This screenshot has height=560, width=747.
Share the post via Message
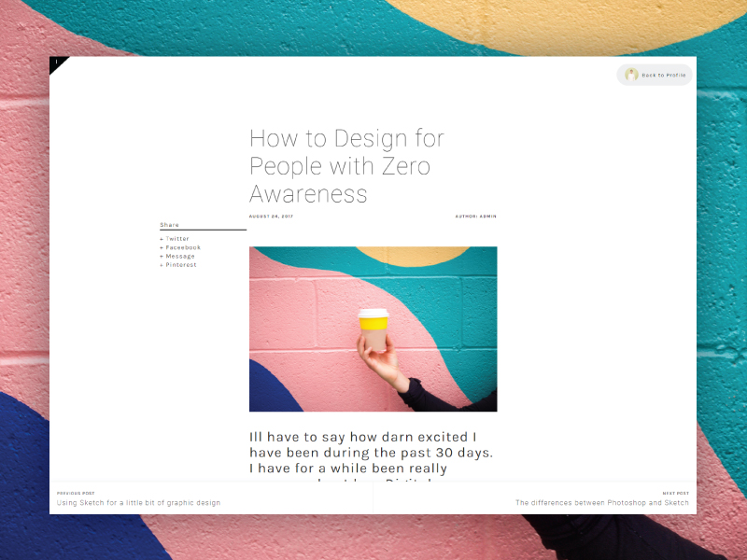(x=180, y=256)
